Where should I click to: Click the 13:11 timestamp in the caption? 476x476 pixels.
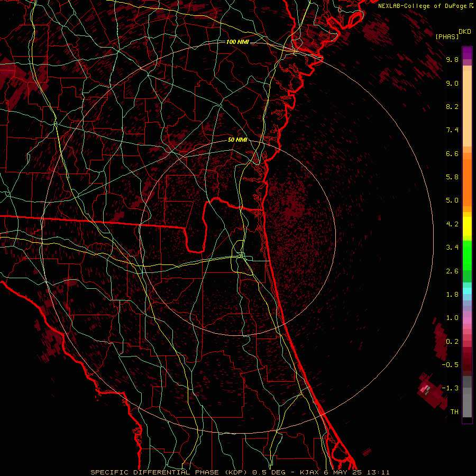pos(378,472)
